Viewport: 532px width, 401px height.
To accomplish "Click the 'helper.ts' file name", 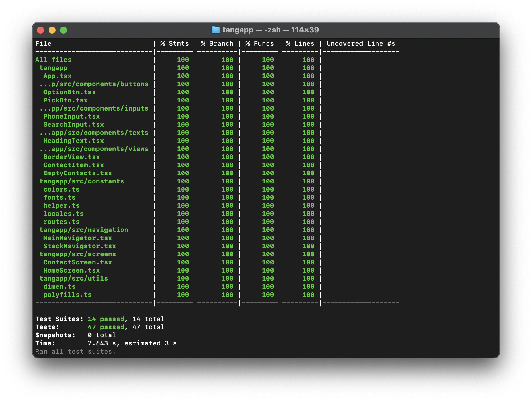I will (x=62, y=206).
